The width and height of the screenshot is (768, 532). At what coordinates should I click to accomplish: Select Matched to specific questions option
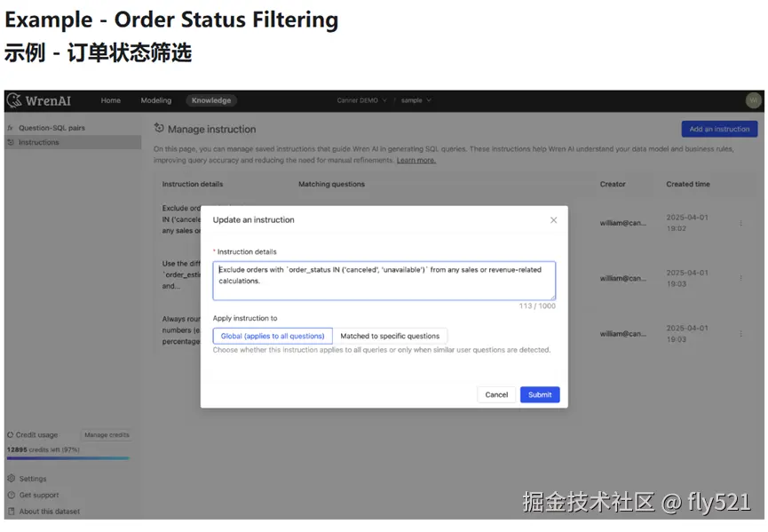tap(390, 336)
